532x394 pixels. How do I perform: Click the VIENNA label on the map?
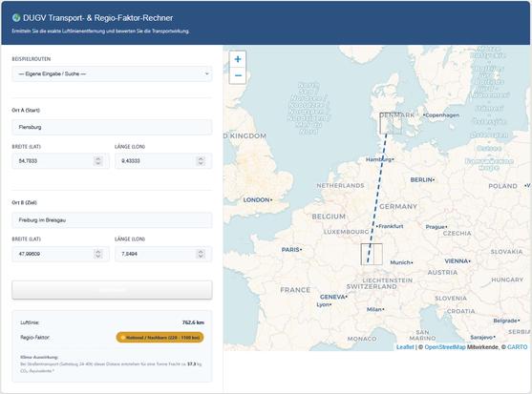[457, 260]
